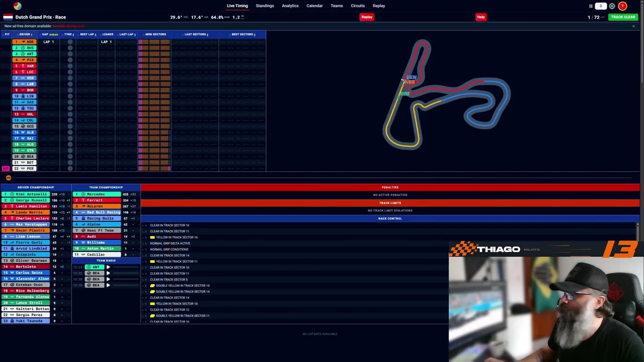The image size is (644, 362).
Task: Open the Circuits tab
Action: click(x=358, y=6)
